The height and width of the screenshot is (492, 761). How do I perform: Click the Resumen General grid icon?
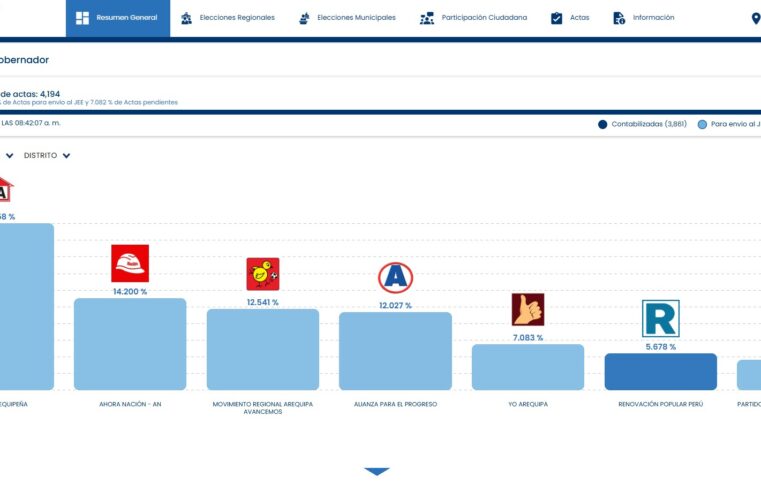(83, 18)
